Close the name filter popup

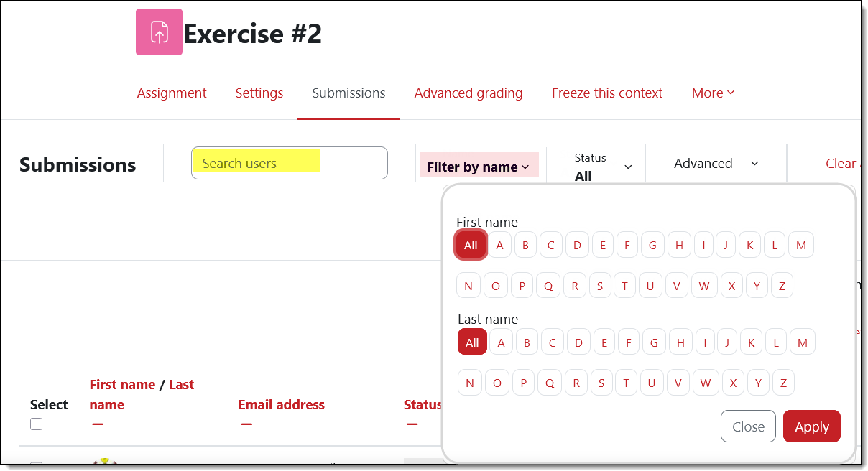coord(748,426)
